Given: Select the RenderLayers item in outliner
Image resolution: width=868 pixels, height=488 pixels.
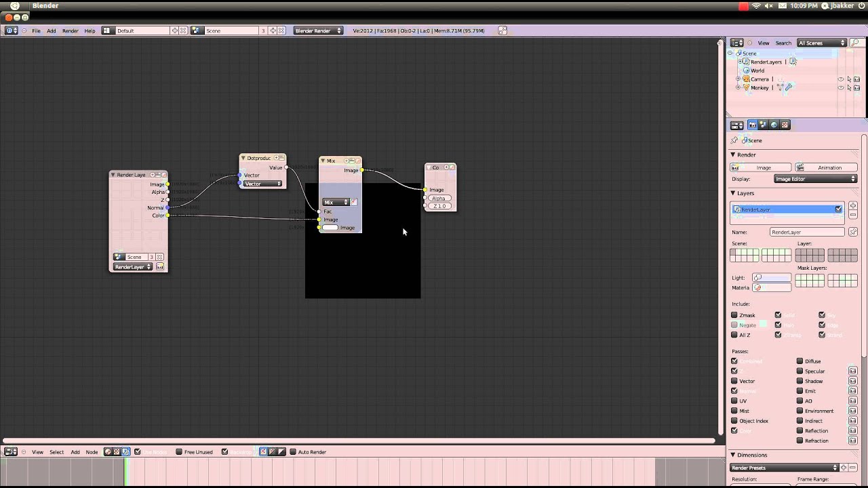Looking at the screenshot, I should pyautogui.click(x=766, y=62).
